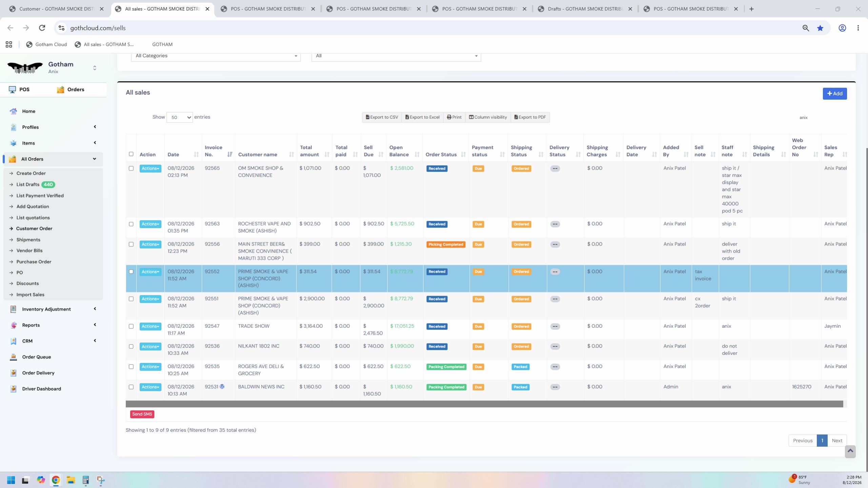
Task: Open the Reports sidebar icon
Action: click(x=13, y=325)
